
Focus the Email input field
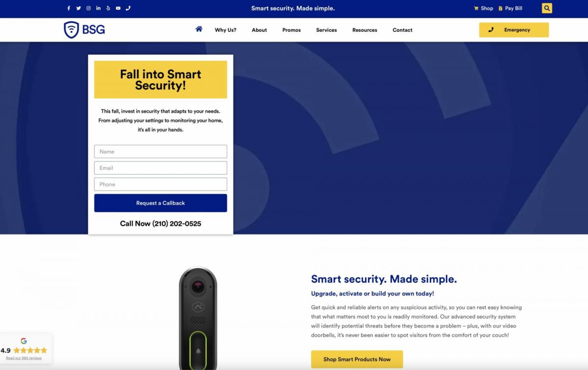[x=161, y=168]
